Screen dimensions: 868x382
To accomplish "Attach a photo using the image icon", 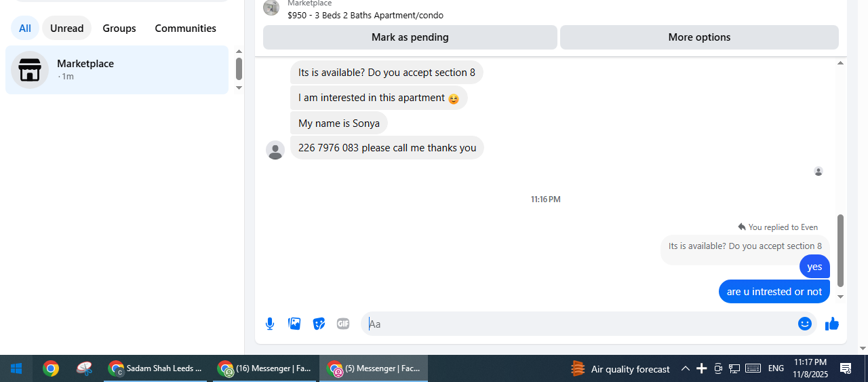I will pyautogui.click(x=294, y=324).
